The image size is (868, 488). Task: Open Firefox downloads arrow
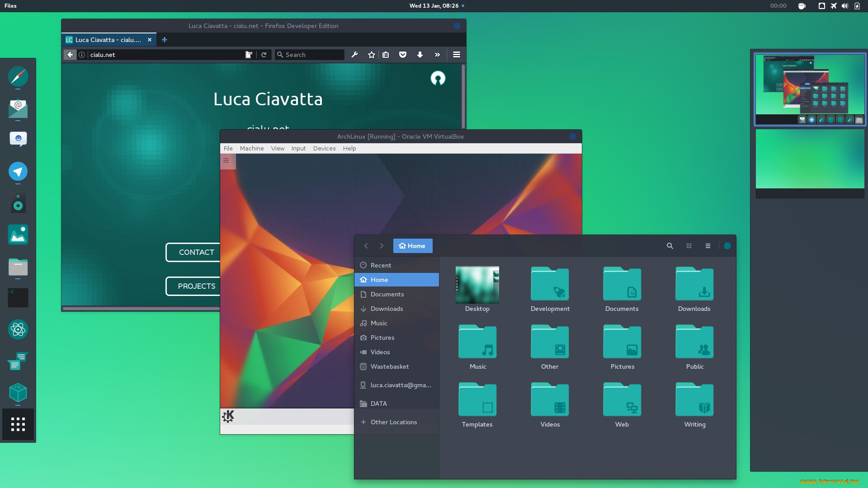420,55
